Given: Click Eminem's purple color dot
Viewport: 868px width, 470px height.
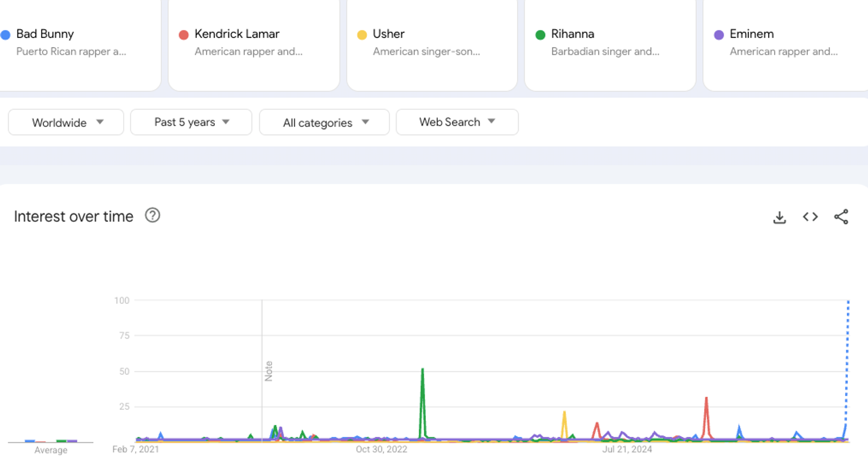Looking at the screenshot, I should tap(719, 35).
